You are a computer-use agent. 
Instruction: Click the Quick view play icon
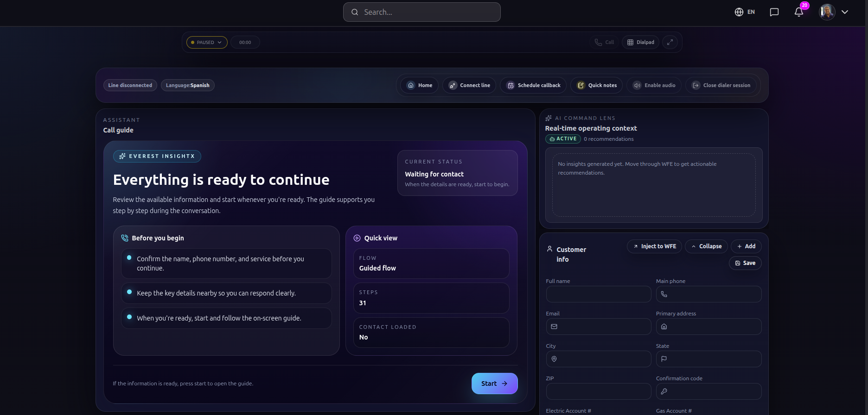pos(357,238)
